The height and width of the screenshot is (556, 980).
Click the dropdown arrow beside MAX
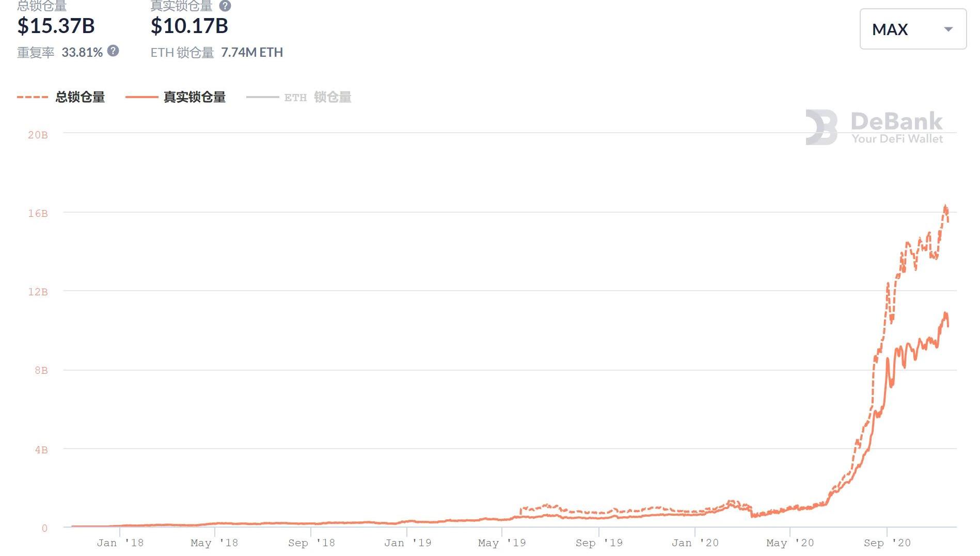(x=948, y=29)
